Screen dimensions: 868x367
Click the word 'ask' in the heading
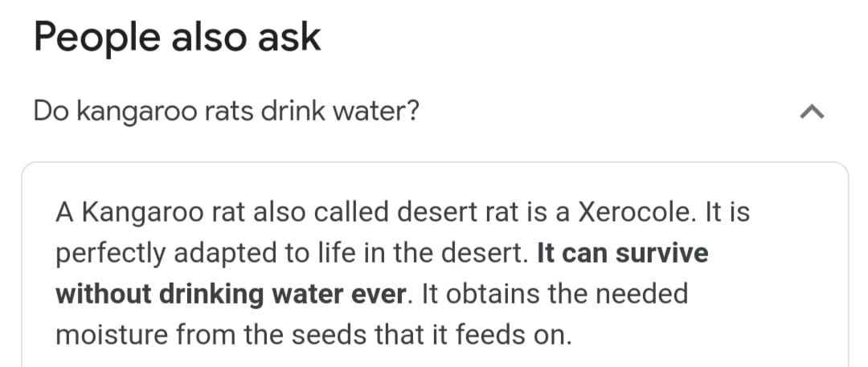[x=288, y=39]
